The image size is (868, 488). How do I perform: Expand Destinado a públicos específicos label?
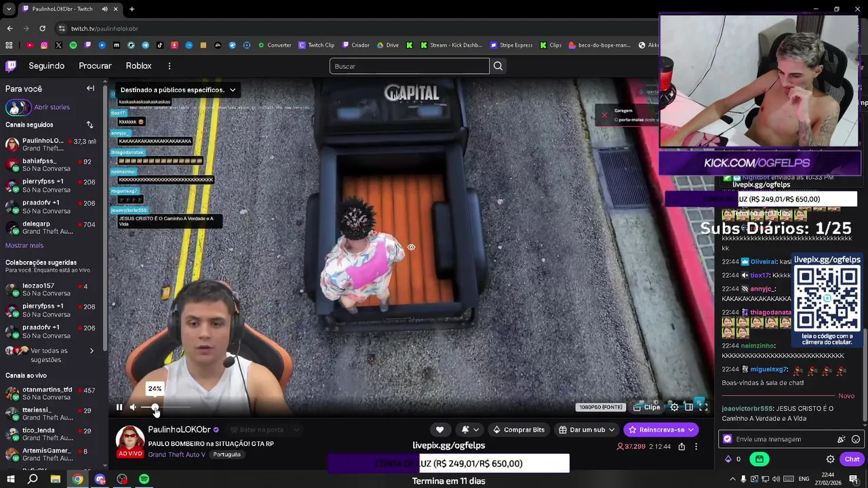tap(178, 89)
